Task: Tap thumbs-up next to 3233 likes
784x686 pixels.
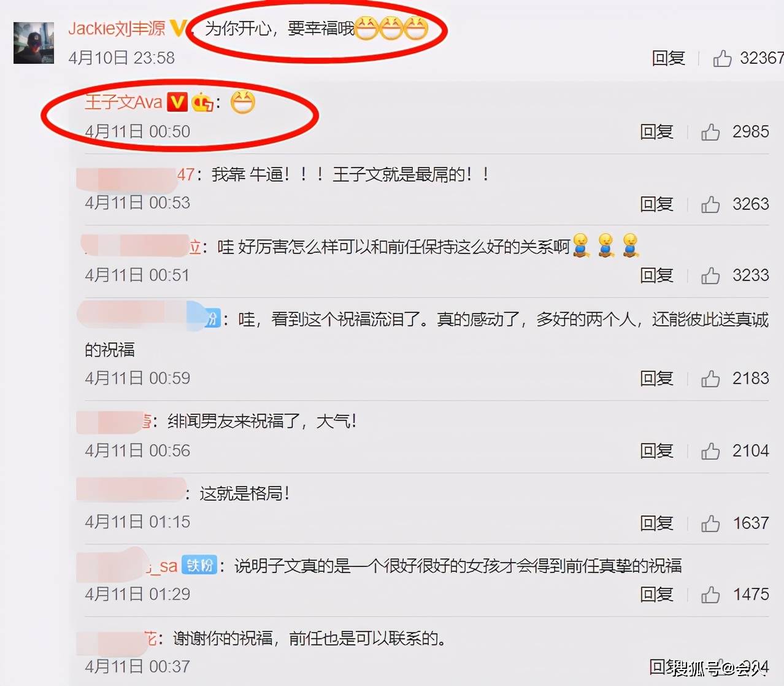Action: click(x=710, y=276)
